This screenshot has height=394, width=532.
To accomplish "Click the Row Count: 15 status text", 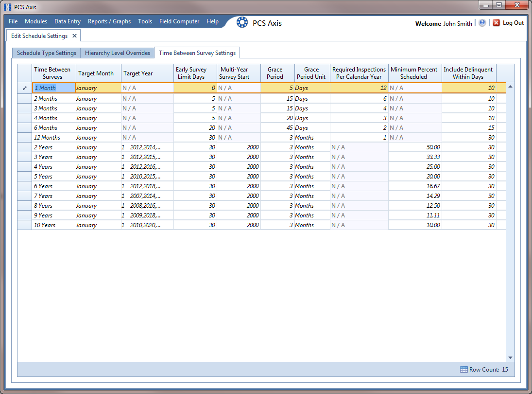I will 489,370.
